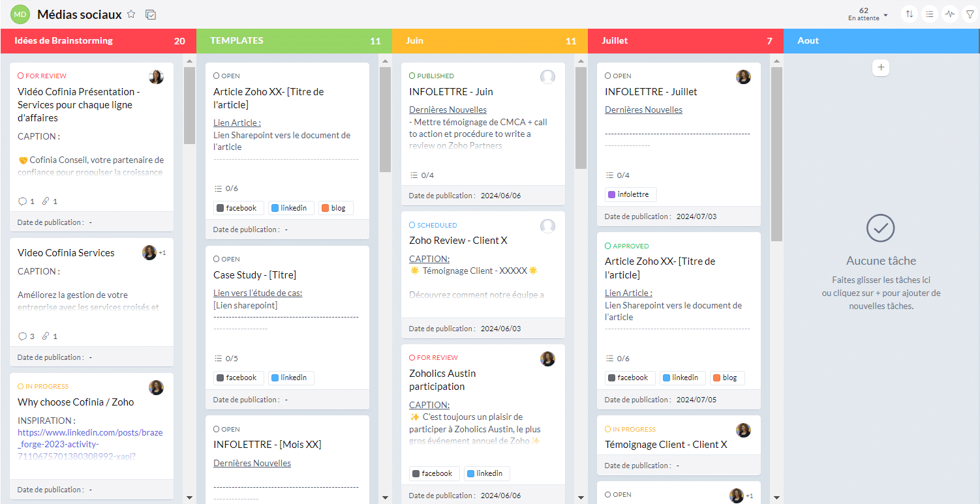980x504 pixels.
Task: Click empty assignee avatar on Zoho Review card
Action: point(547,226)
